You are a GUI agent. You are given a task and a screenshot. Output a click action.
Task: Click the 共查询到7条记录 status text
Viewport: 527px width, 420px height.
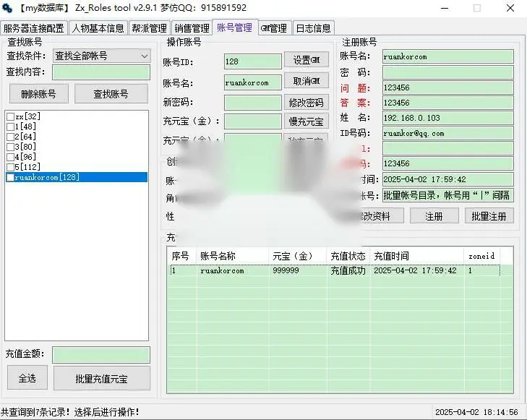click(70, 412)
